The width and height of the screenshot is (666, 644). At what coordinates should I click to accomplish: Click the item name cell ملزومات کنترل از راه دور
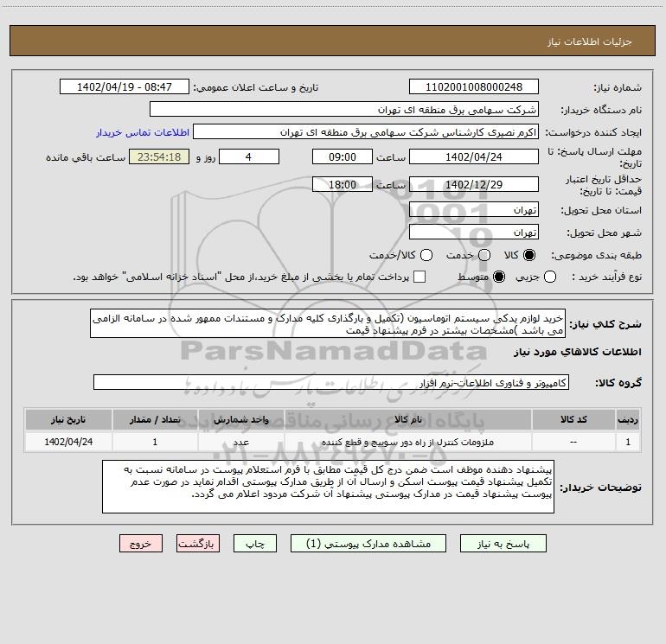click(407, 442)
